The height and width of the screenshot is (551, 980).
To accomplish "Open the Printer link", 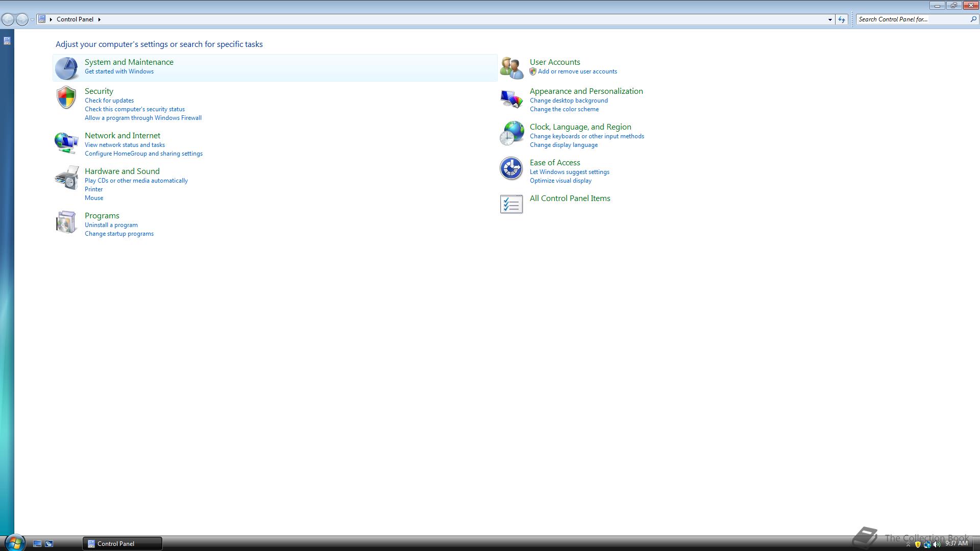I will [93, 189].
